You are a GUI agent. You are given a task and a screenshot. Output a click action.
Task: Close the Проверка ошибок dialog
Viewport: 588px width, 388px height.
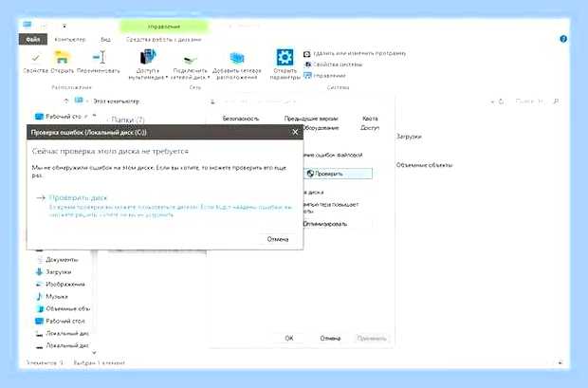coord(295,132)
